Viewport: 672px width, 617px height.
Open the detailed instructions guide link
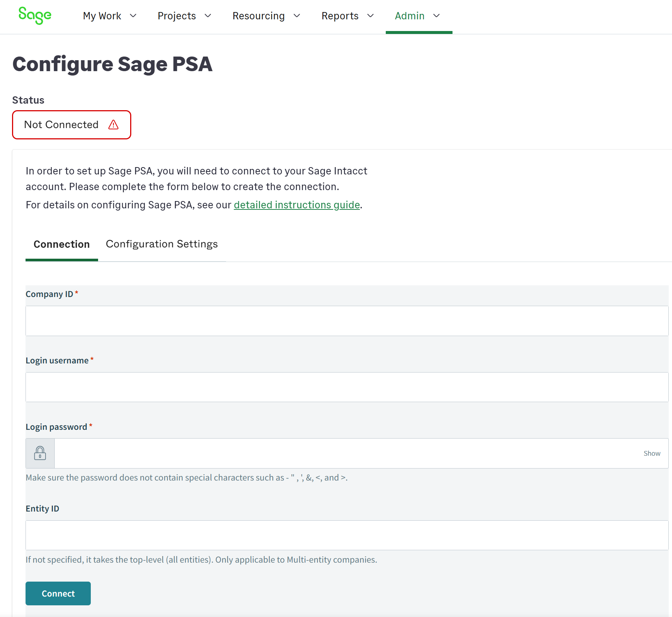297,205
